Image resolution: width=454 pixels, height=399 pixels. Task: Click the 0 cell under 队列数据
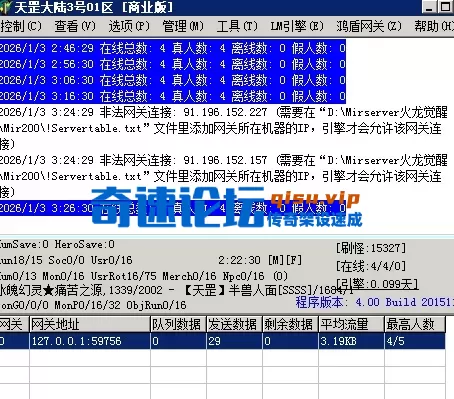tap(178, 341)
